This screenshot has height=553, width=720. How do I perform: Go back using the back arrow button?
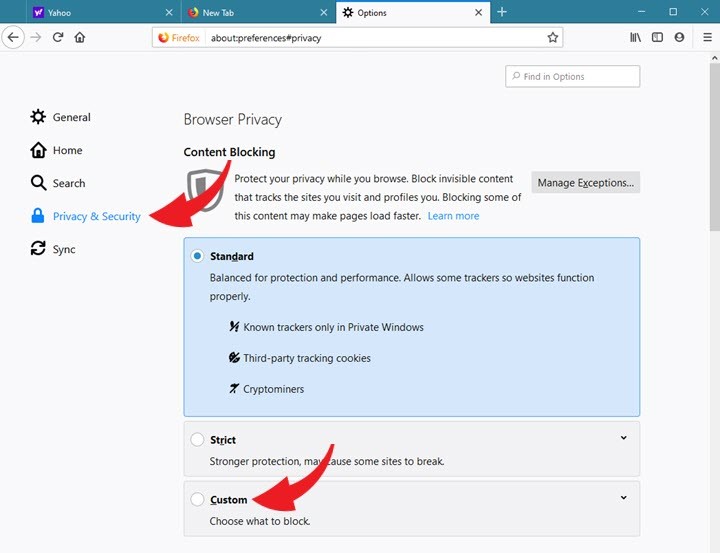click(x=13, y=37)
